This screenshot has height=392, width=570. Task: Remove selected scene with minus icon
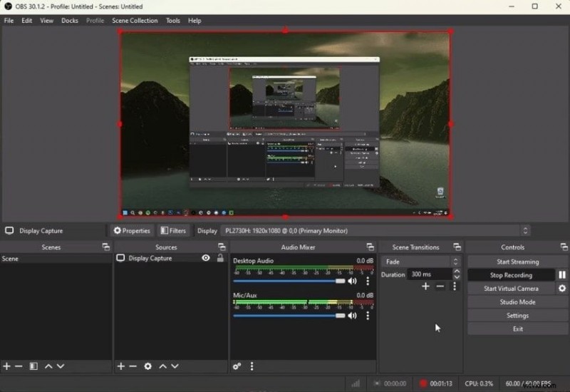pyautogui.click(x=19, y=366)
